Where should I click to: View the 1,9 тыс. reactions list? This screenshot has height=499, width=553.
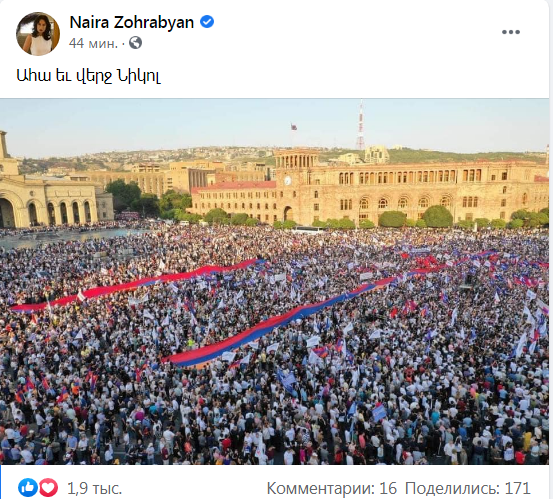[x=94, y=488]
